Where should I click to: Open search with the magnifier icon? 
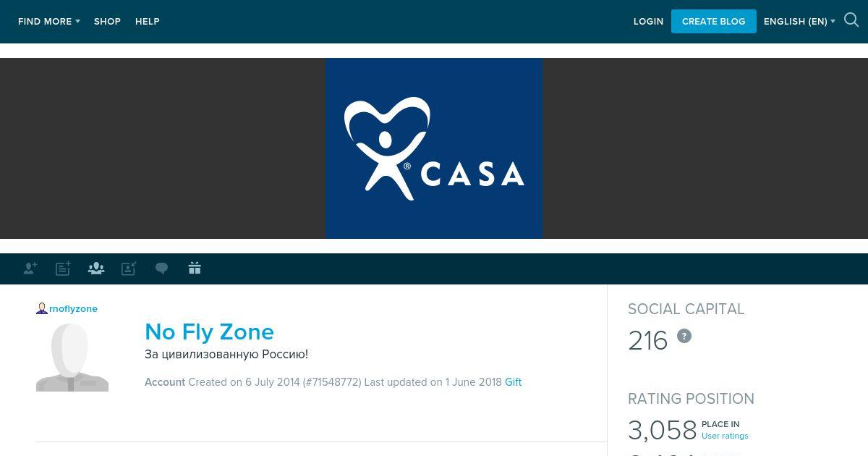click(851, 20)
